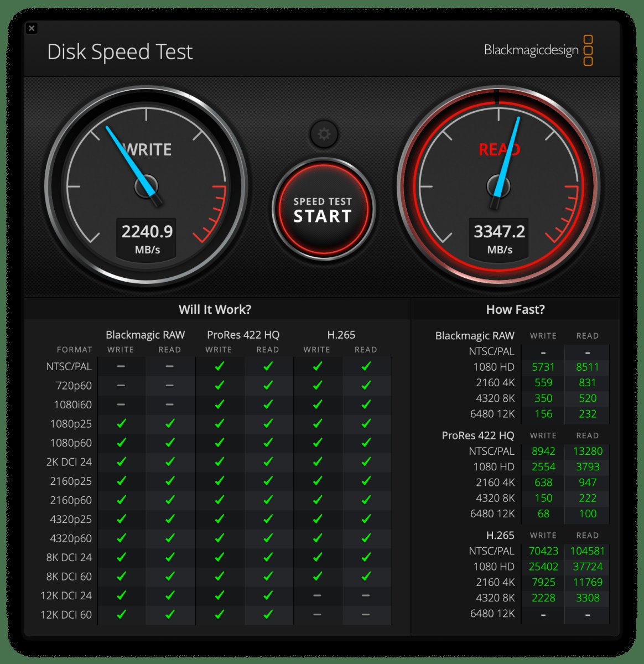Click the H.265 read checkmark for NTSC/PAL
The image size is (644, 664).
(366, 366)
